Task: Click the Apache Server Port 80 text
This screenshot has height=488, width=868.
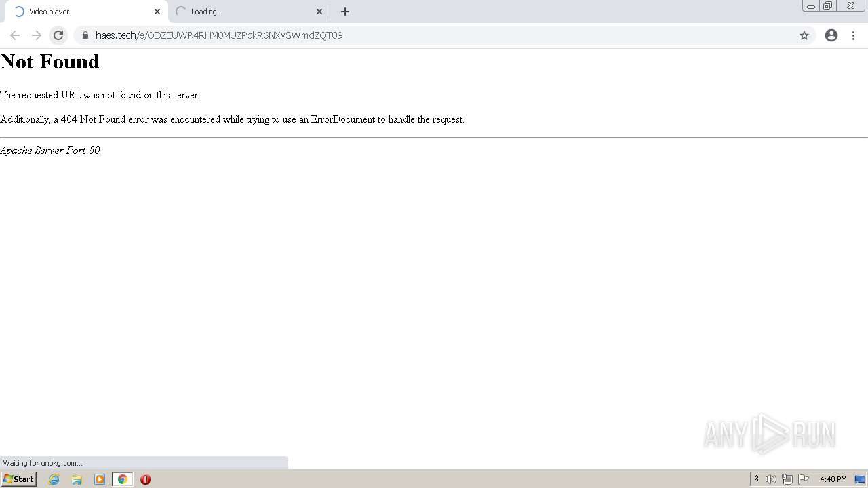Action: click(50, 150)
